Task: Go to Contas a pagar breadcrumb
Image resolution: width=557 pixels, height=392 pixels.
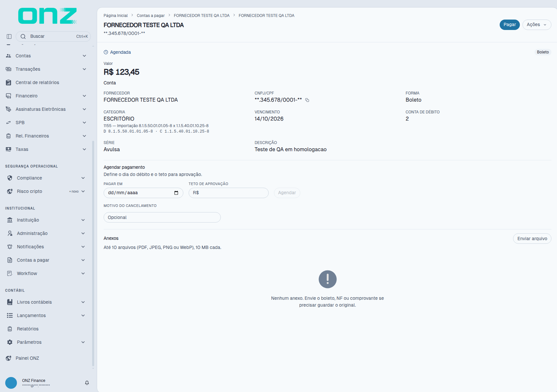Action: point(150,16)
